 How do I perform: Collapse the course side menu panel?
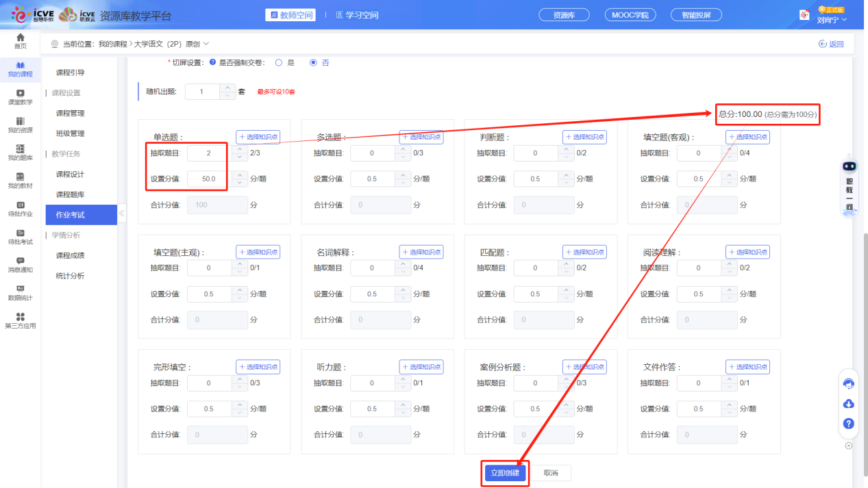click(x=122, y=214)
